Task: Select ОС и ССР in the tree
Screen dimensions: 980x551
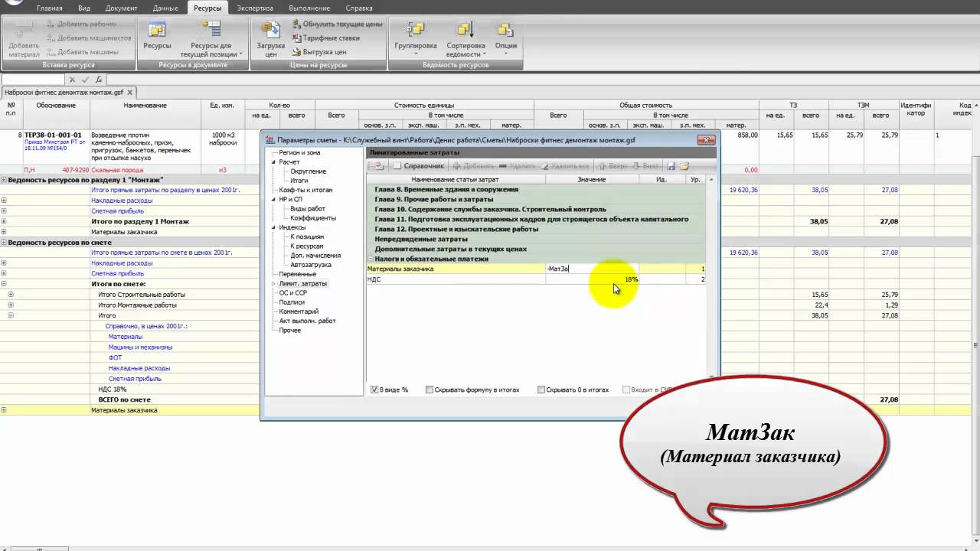Action: pos(292,292)
